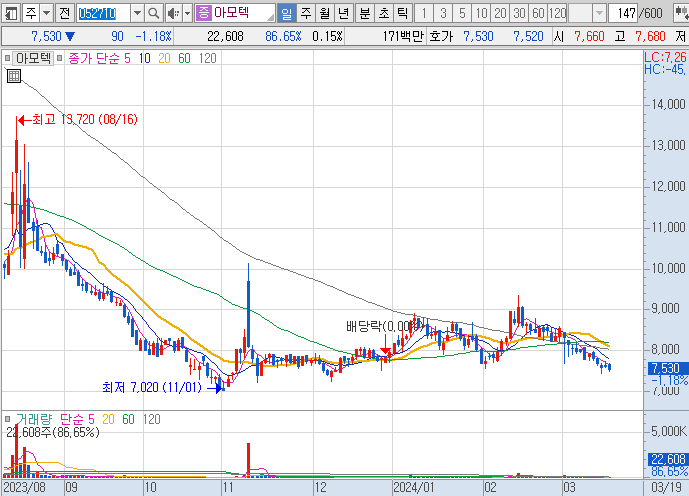Open the dropdown next to the 주 button

[x=47, y=13]
